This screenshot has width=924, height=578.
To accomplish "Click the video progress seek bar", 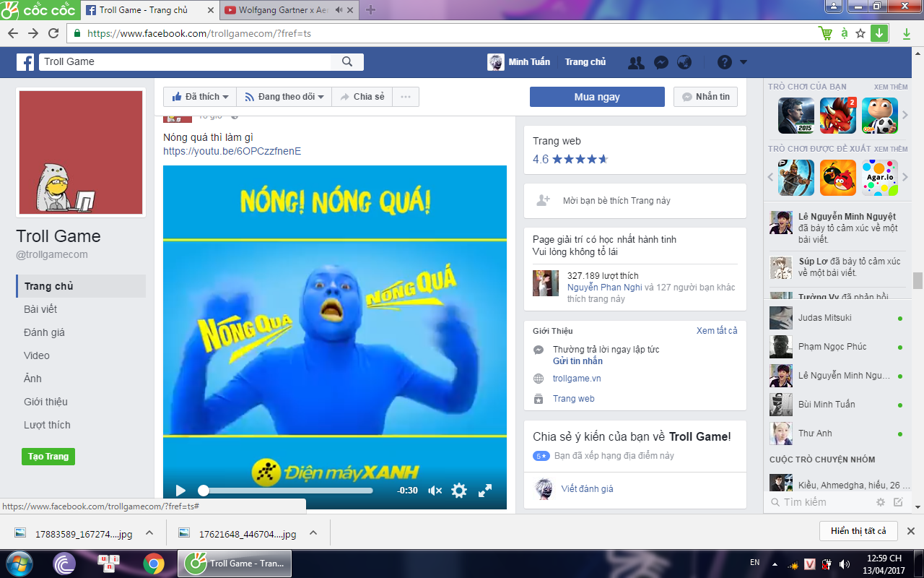I will click(287, 491).
